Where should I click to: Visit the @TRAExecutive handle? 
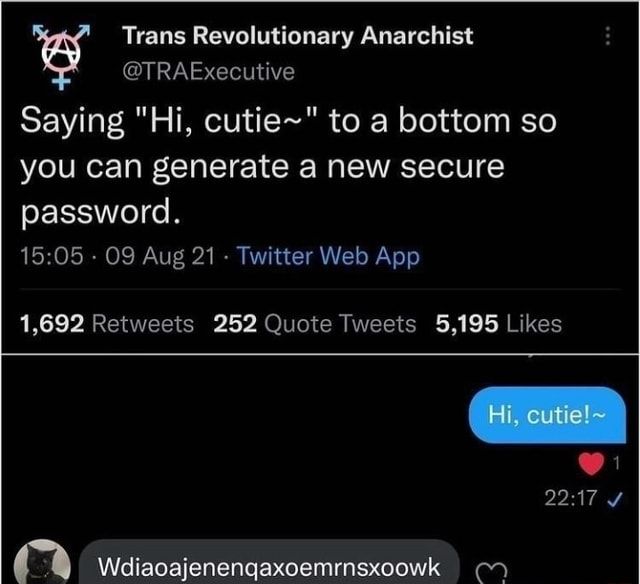point(209,72)
